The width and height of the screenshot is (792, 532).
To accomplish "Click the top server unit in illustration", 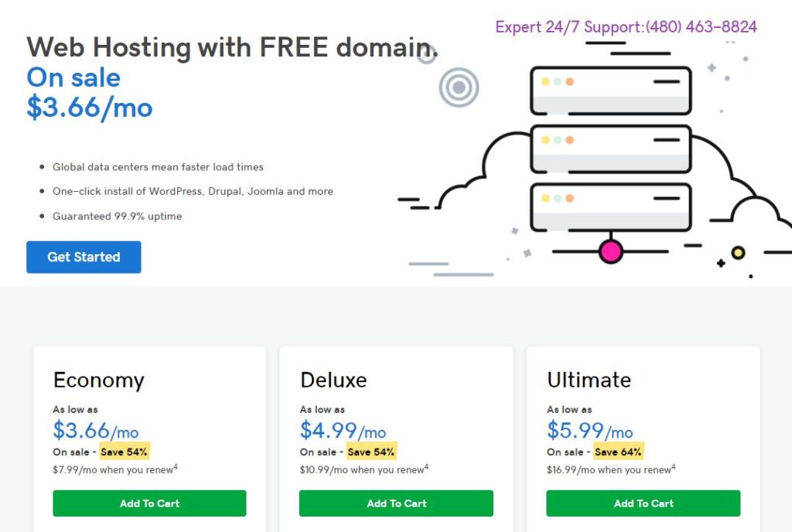I will click(611, 90).
